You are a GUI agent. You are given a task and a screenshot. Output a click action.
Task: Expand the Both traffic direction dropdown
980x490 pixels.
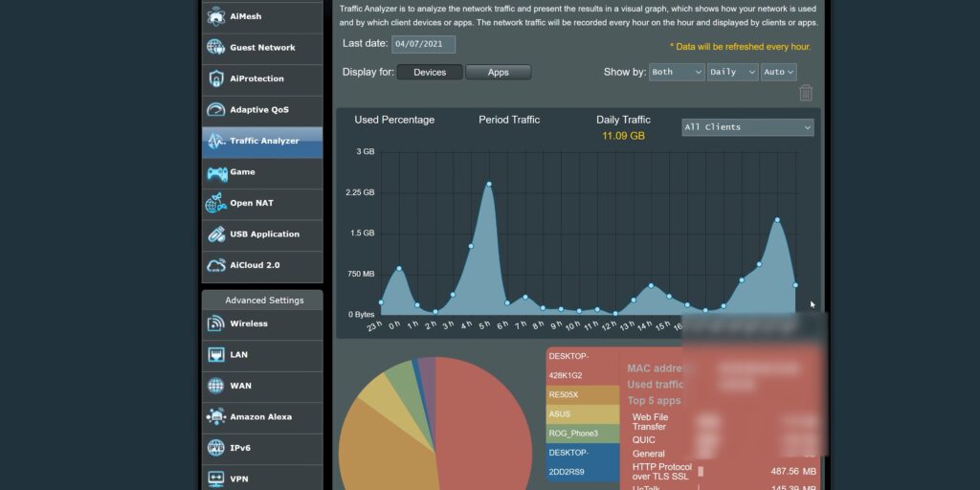point(676,72)
